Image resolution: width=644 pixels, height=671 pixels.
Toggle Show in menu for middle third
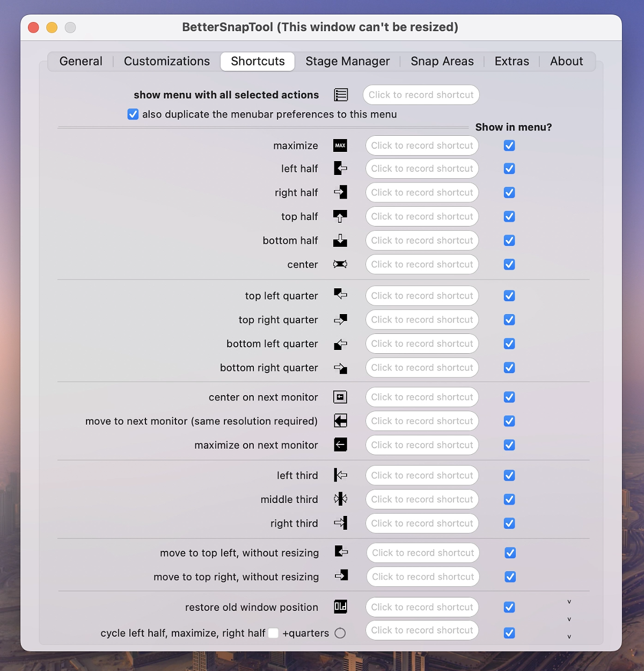coord(509,499)
